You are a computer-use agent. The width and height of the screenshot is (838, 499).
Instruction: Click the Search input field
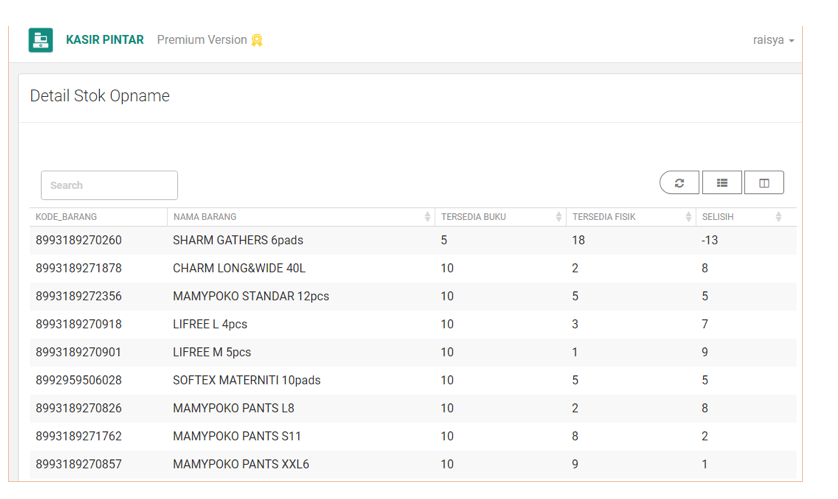(110, 185)
